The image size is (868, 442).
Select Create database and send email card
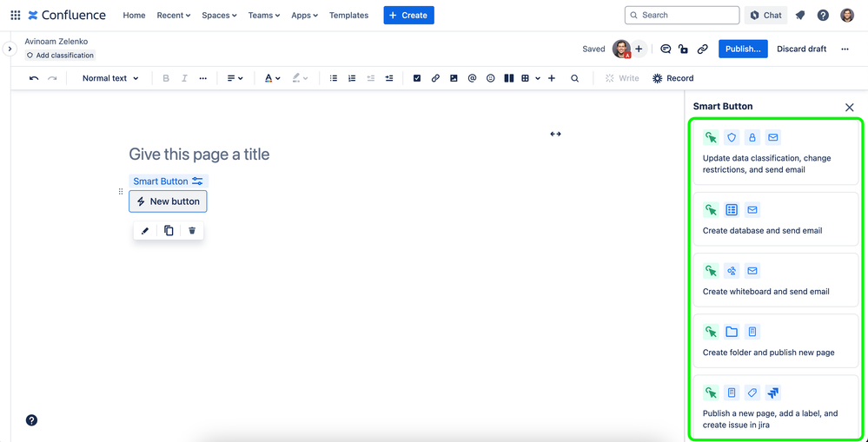click(x=776, y=219)
